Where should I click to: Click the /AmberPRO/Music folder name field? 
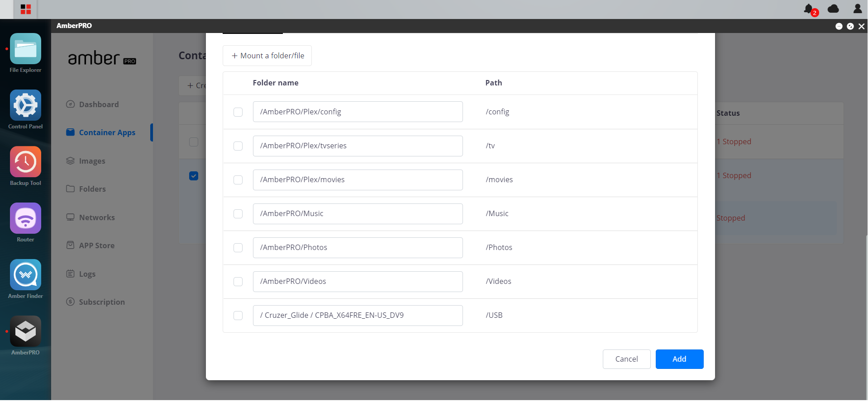[358, 213]
